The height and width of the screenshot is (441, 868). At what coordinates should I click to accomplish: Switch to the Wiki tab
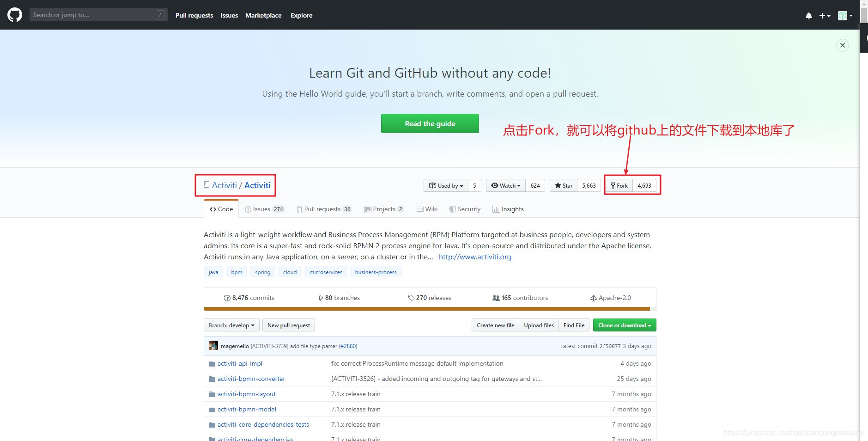[427, 209]
